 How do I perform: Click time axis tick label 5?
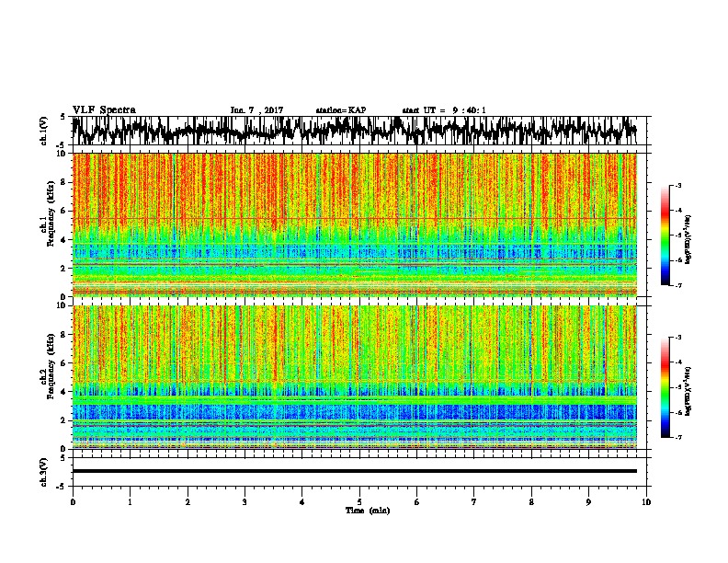click(359, 502)
